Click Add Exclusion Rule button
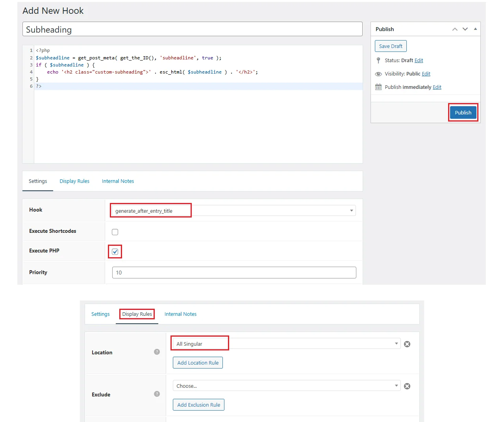 (198, 405)
